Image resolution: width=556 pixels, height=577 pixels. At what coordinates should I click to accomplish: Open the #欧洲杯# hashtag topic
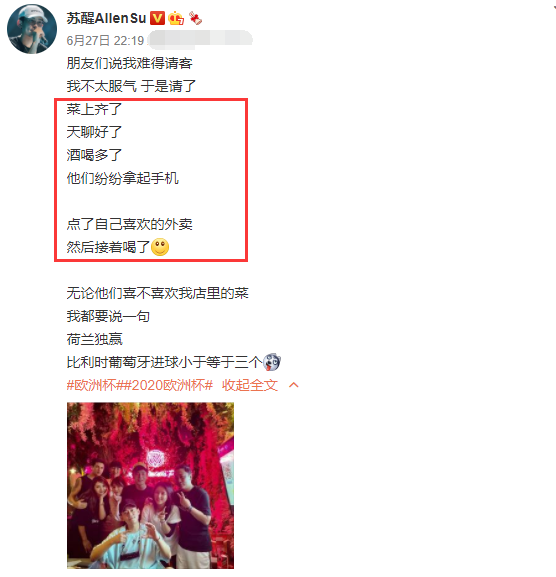click(x=95, y=385)
